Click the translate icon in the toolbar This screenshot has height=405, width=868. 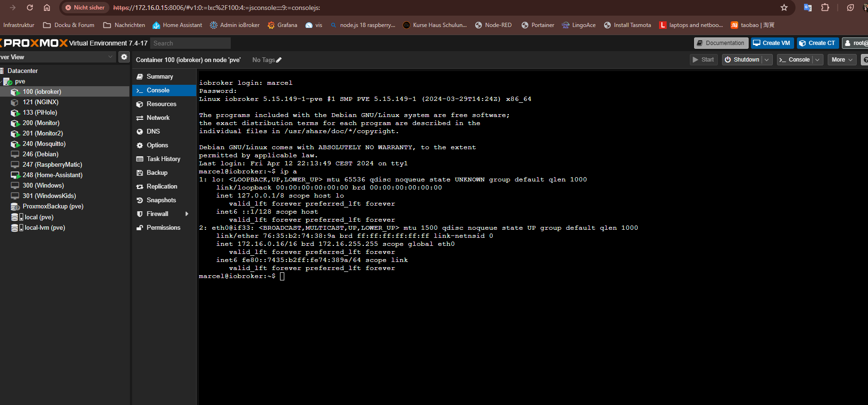[x=808, y=8]
